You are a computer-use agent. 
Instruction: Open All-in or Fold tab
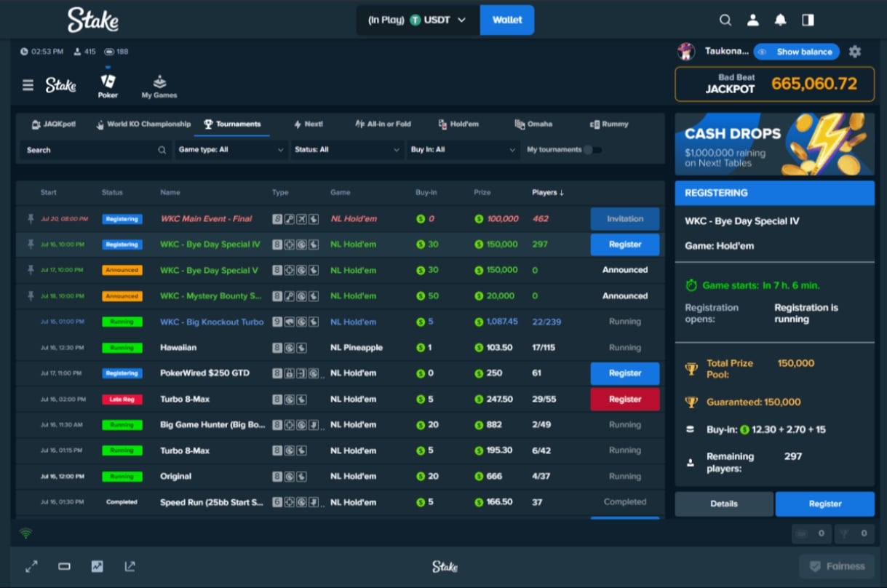coord(383,124)
